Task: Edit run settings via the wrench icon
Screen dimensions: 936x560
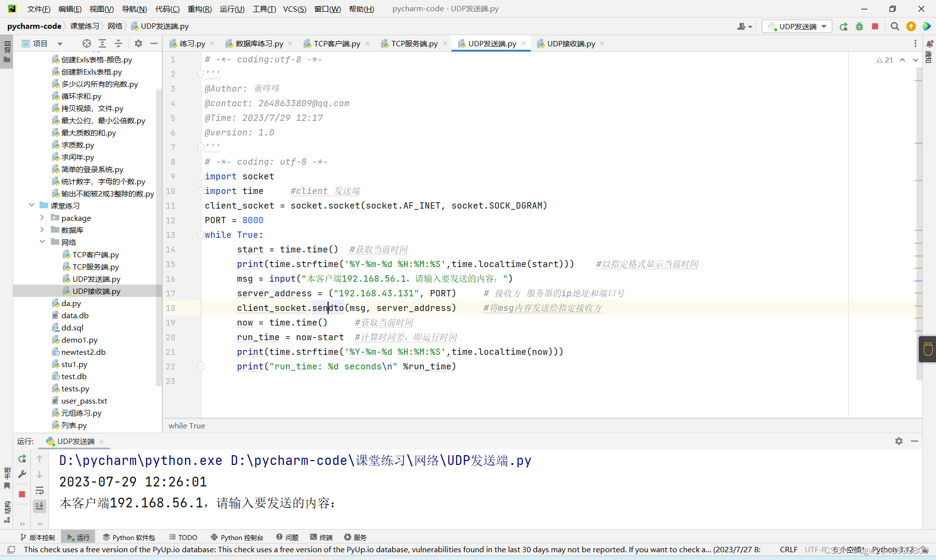Action: click(x=22, y=474)
